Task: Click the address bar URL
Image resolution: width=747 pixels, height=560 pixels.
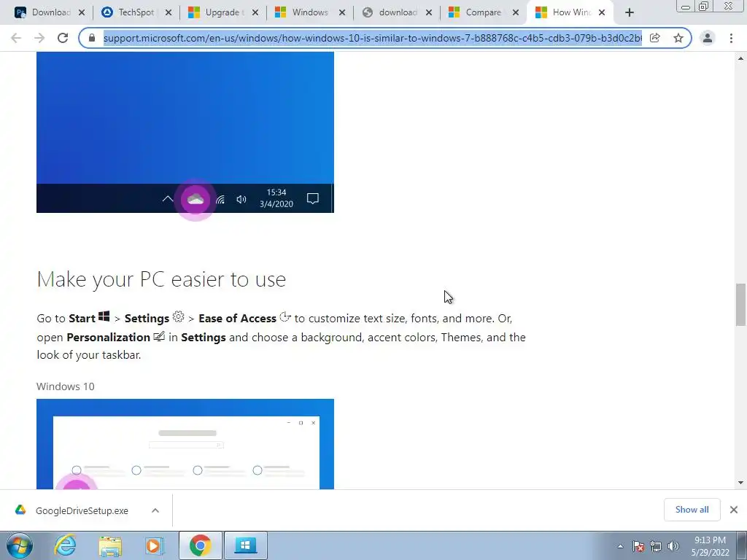Action: pyautogui.click(x=372, y=38)
